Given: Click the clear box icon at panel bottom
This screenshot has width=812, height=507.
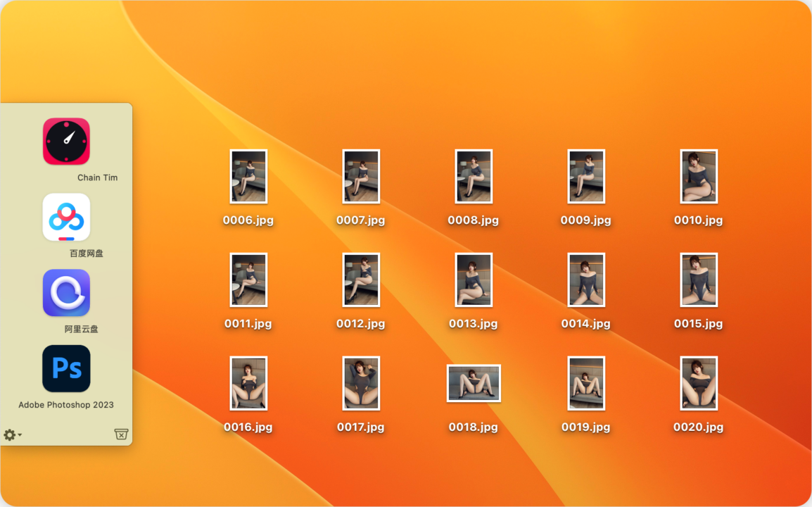Looking at the screenshot, I should (x=121, y=434).
